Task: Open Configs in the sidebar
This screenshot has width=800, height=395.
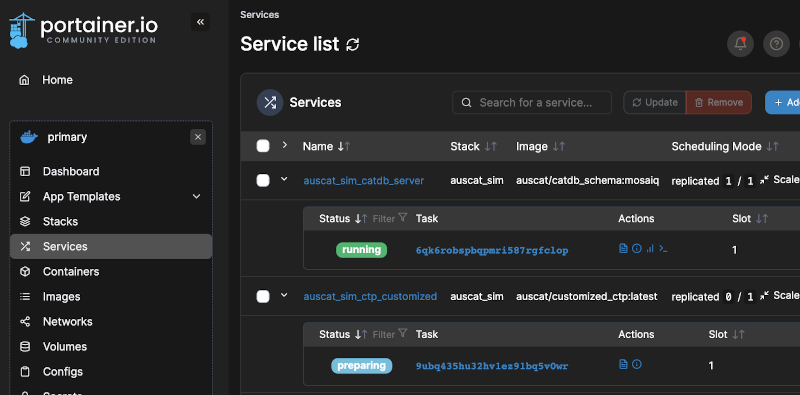Action: [x=111, y=372]
